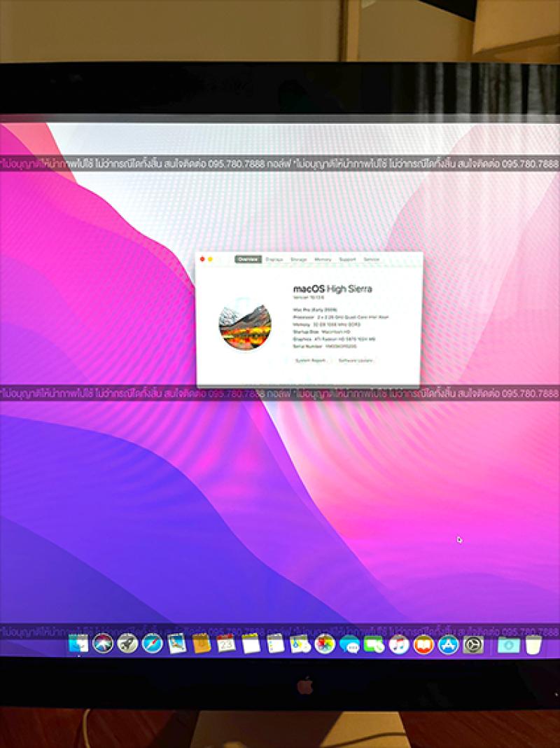Open Notes app from the Dock
Viewport: 560px width, 748px height.
click(x=251, y=644)
